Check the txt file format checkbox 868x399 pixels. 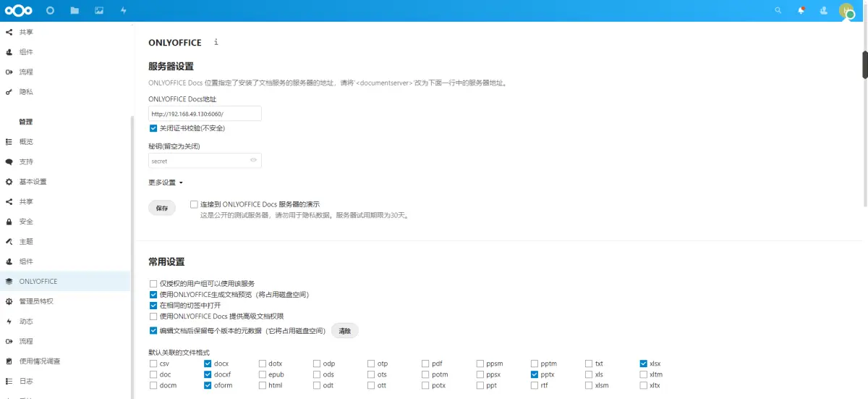tap(590, 364)
